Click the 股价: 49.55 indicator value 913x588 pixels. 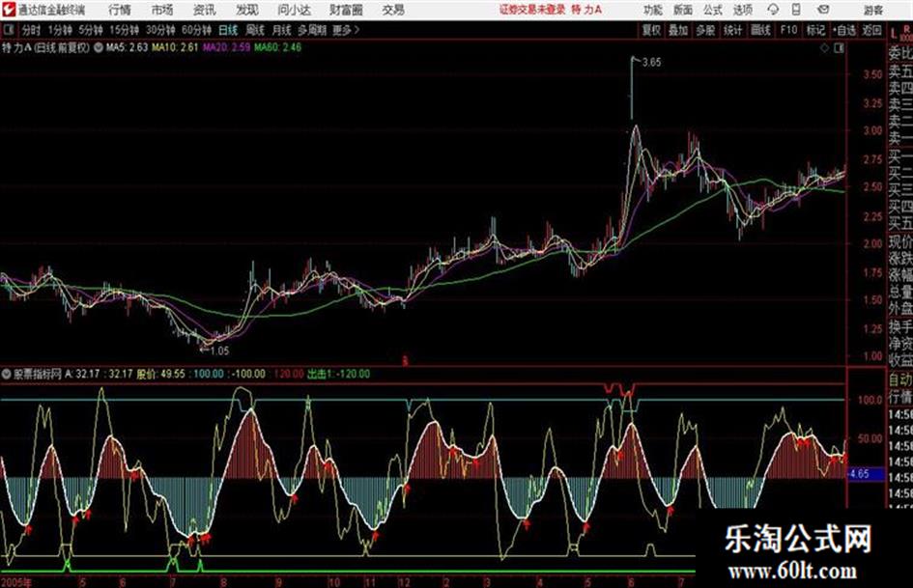pyautogui.click(x=160, y=375)
